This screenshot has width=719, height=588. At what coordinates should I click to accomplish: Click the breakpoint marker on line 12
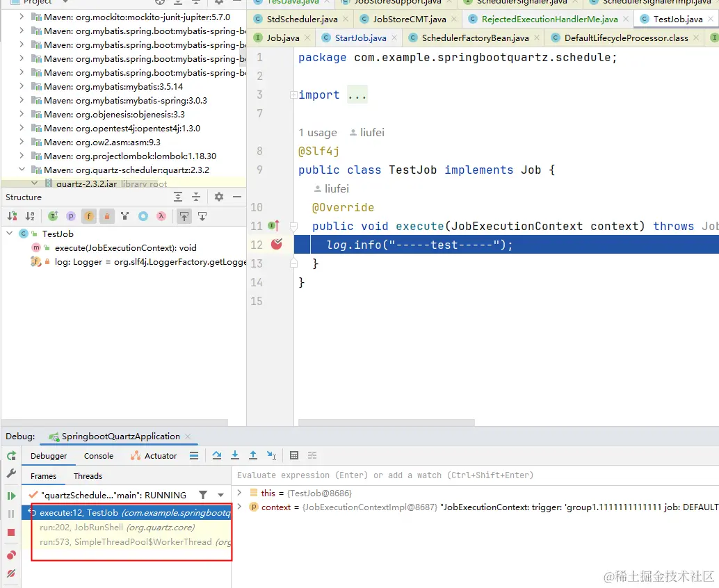pyautogui.click(x=277, y=244)
